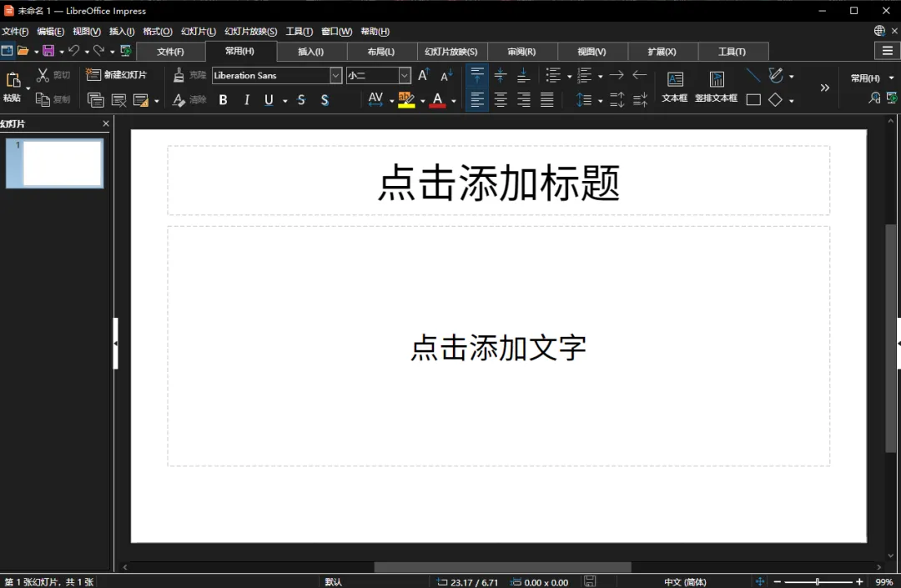Switch to the 审阅(R) ribbon tab
The width and height of the screenshot is (901, 588).
coord(521,52)
